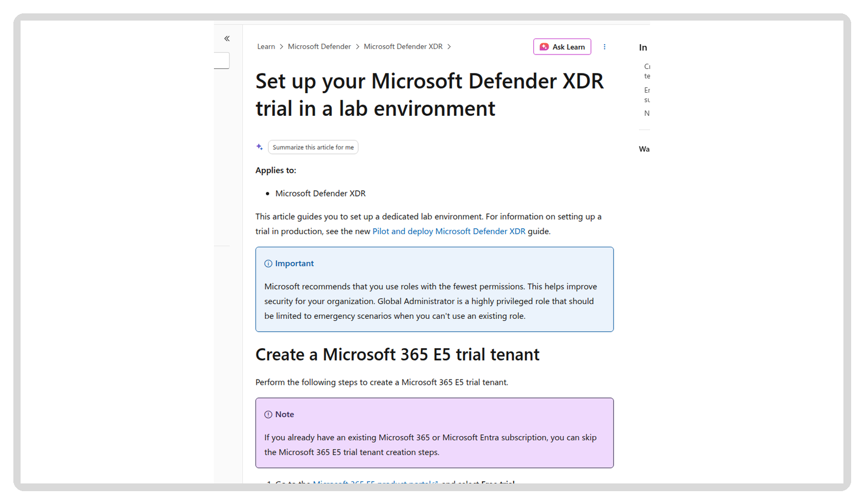Click the article title heading
The height and width of the screenshot is (504, 864).
(x=429, y=95)
